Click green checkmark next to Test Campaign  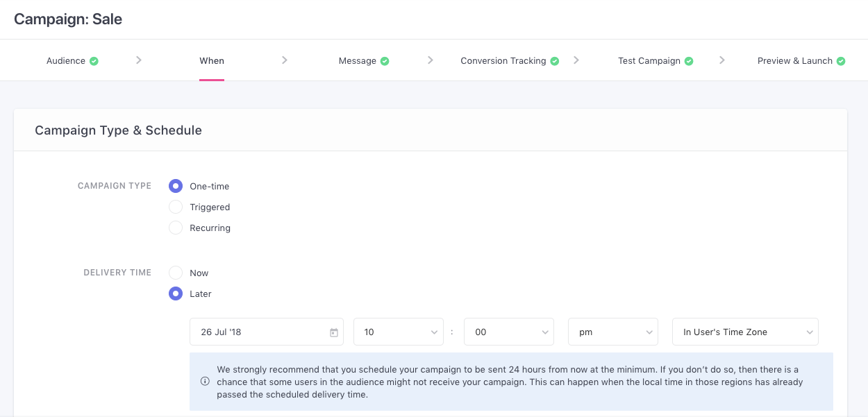pos(689,61)
